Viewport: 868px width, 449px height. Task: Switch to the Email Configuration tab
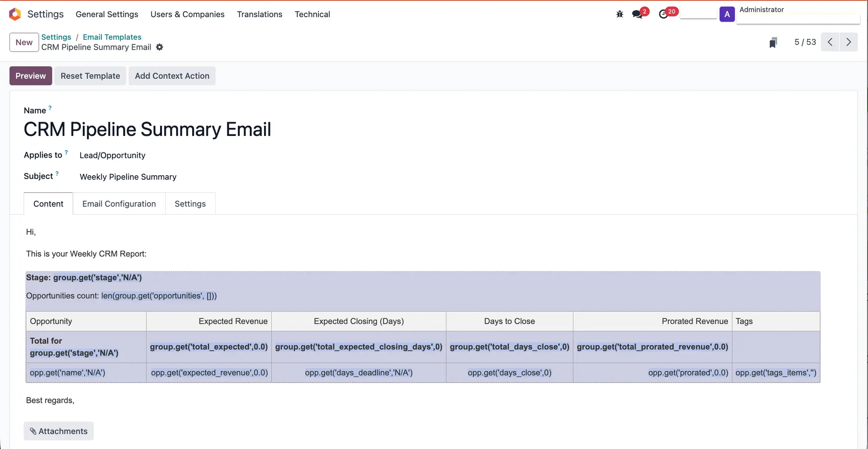tap(119, 204)
